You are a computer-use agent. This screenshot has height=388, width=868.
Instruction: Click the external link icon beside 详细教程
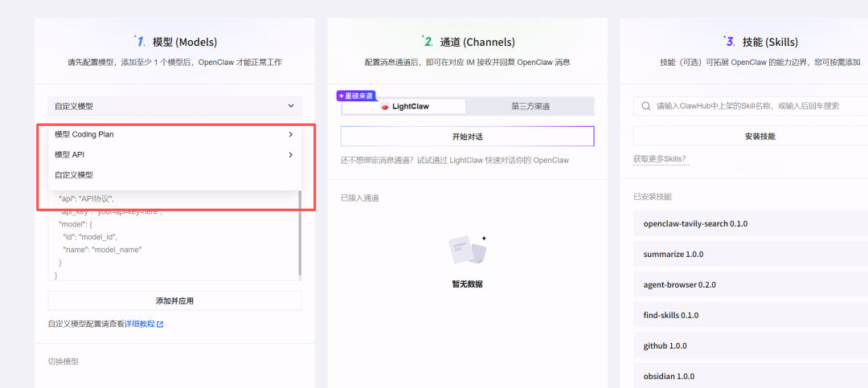click(160, 325)
